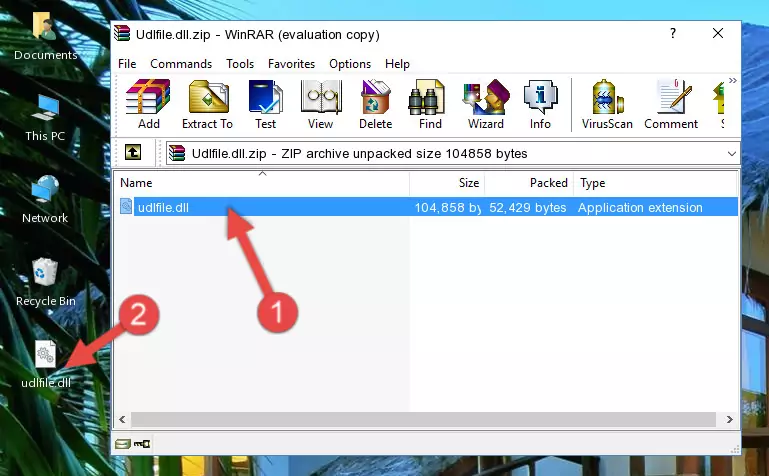
Task: Open the Tools menu
Action: click(240, 64)
